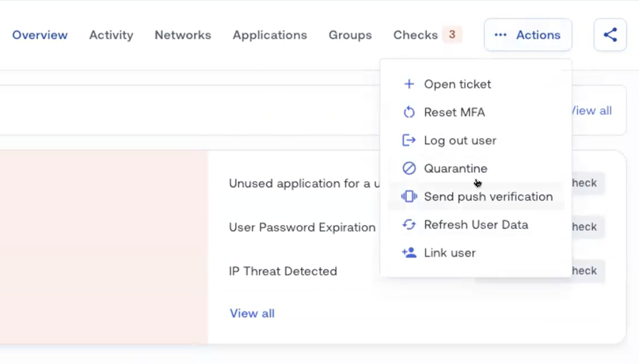Choose Quarantine from the Actions menu
639x364 pixels.
[x=455, y=168]
